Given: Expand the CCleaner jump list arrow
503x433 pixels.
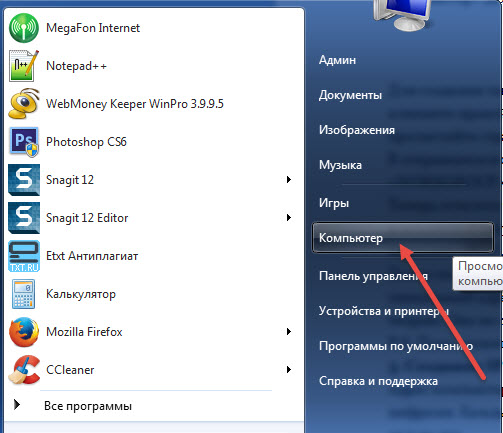Looking at the screenshot, I should click(289, 370).
